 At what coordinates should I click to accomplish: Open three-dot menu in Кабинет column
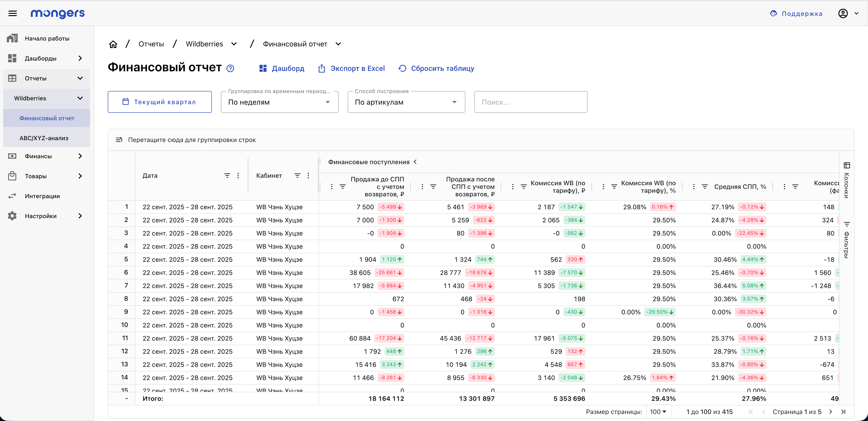(x=308, y=176)
